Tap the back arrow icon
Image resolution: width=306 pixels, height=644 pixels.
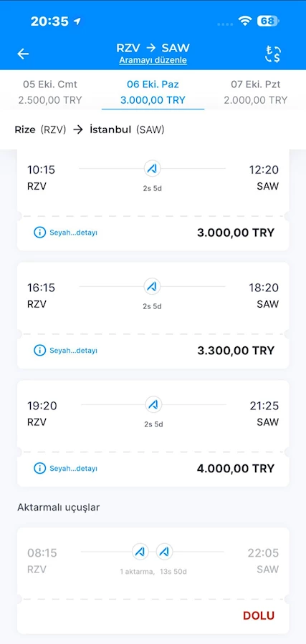(x=23, y=54)
